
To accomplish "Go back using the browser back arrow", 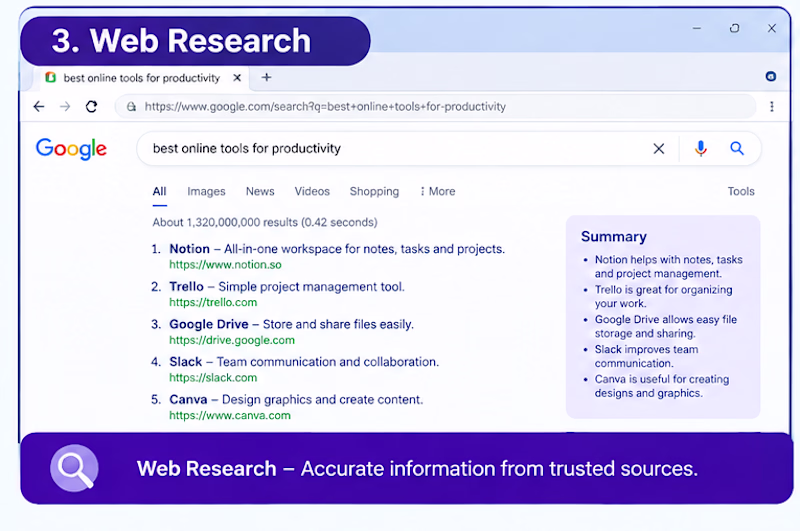I will click(x=39, y=106).
